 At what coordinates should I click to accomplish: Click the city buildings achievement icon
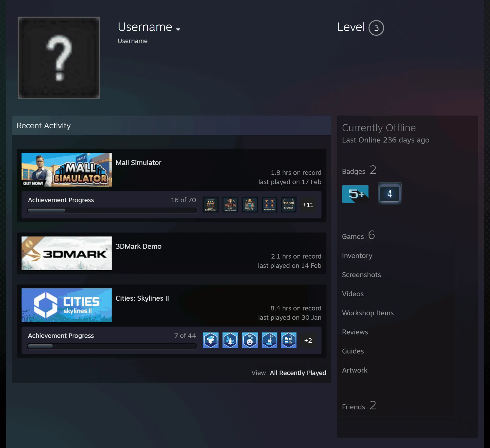click(x=289, y=340)
